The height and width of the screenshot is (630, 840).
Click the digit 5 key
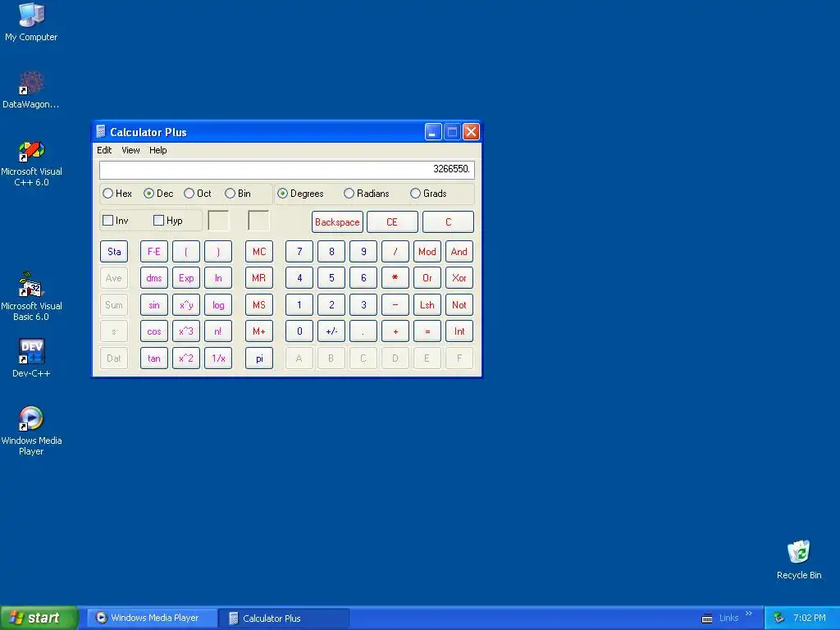(x=331, y=278)
